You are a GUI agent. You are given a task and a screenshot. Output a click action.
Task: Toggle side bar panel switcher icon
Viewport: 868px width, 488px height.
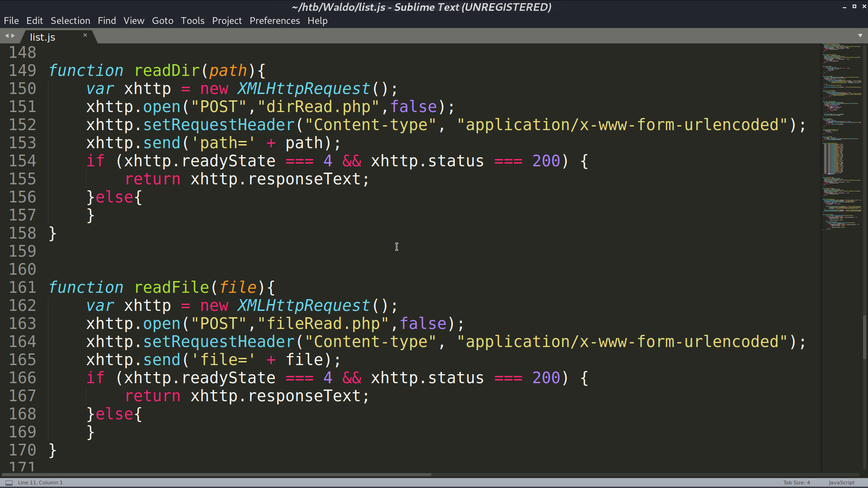click(9, 483)
